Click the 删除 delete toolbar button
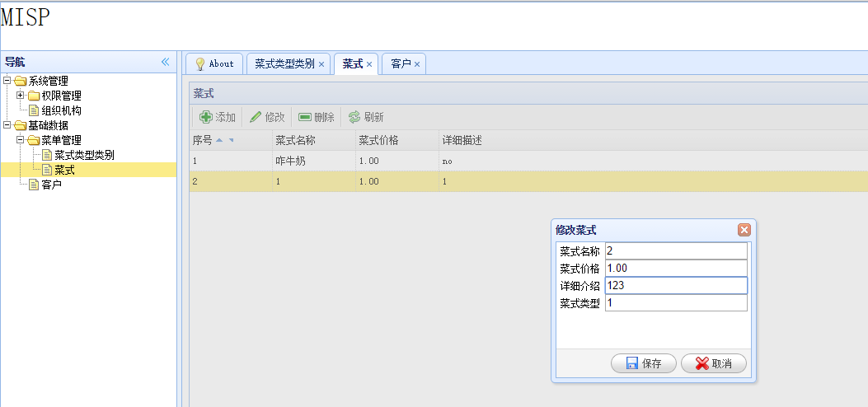The width and height of the screenshot is (868, 407). click(316, 117)
